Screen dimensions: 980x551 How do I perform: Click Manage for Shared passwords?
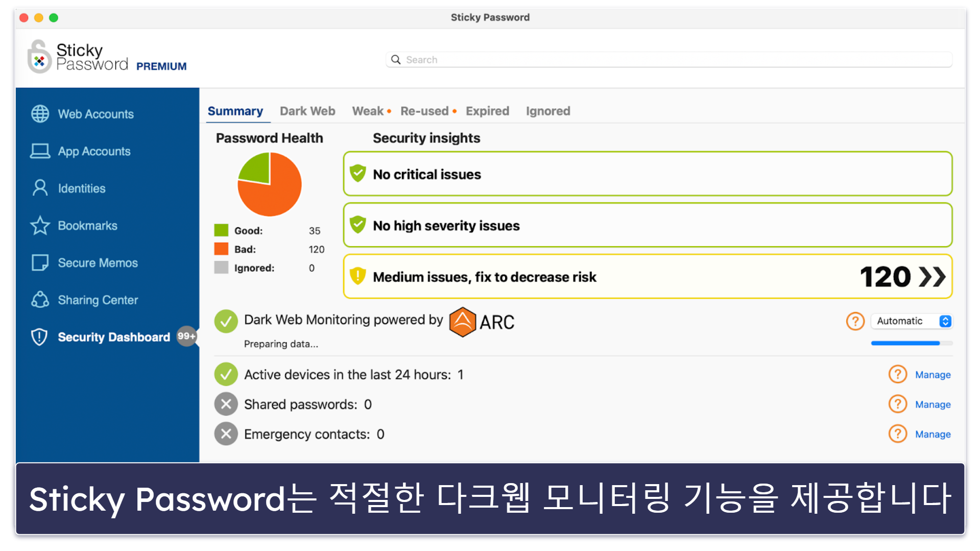pyautogui.click(x=933, y=404)
